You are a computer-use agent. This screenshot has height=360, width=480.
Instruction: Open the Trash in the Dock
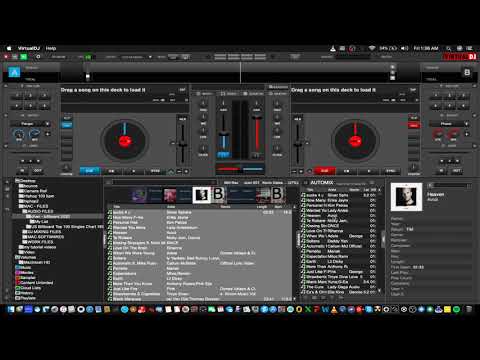tap(469, 309)
